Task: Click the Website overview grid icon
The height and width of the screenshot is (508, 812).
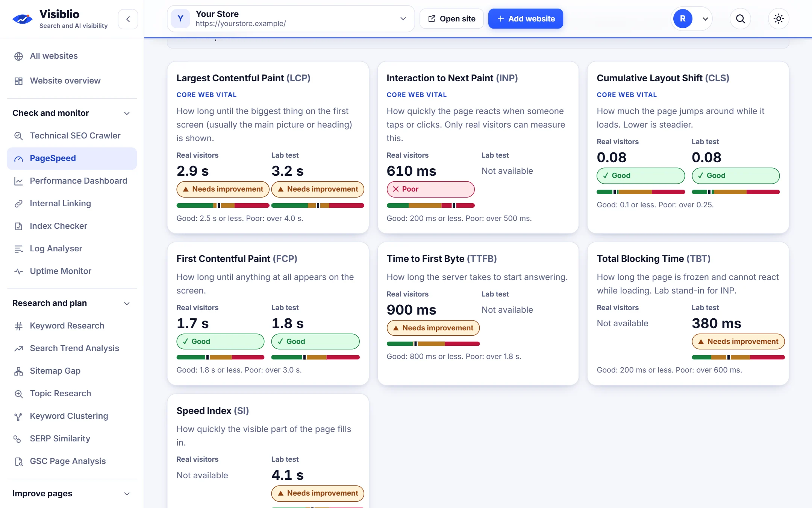Action: point(18,81)
